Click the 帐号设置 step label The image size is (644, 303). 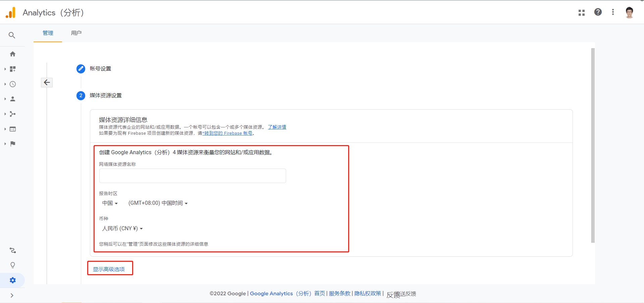tap(100, 69)
